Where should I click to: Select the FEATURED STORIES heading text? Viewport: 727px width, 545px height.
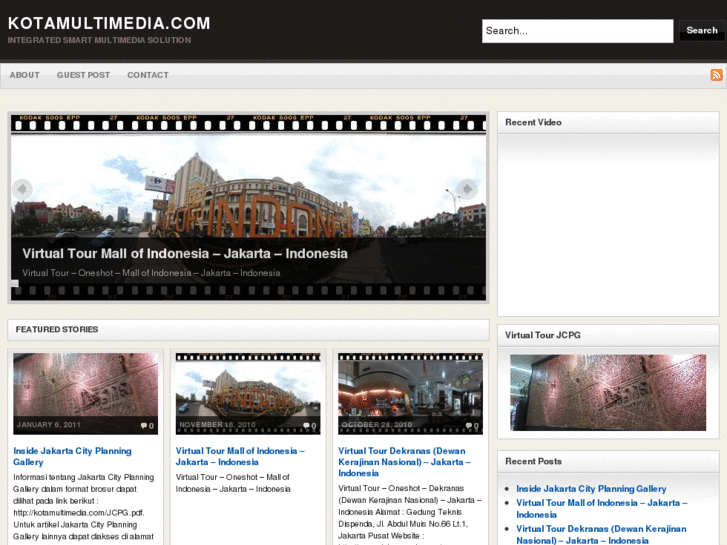pyautogui.click(x=57, y=329)
